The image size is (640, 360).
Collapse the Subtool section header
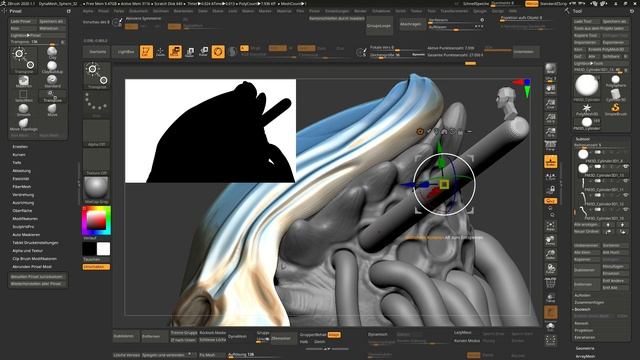click(x=583, y=139)
